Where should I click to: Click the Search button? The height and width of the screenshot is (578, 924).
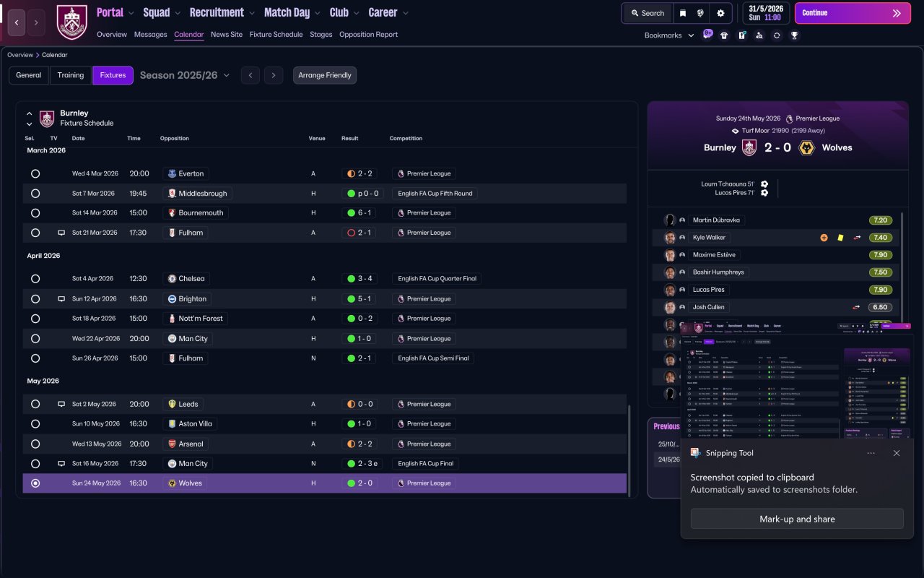click(647, 13)
